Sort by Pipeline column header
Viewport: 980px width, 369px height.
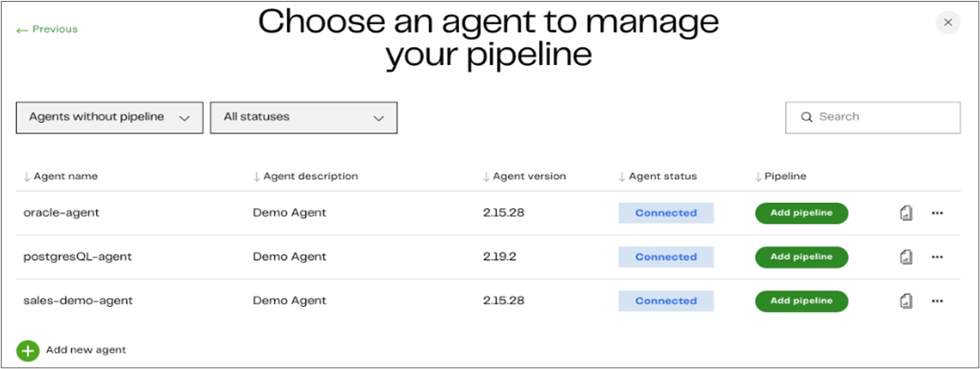click(x=781, y=176)
